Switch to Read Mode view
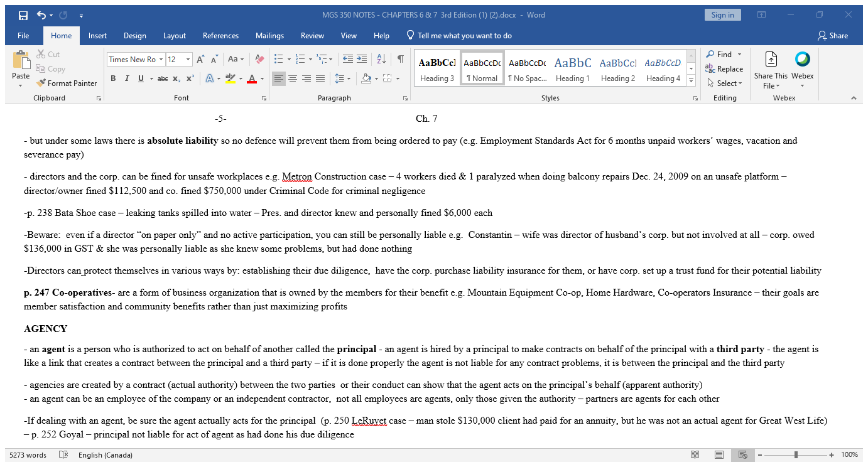The height and width of the screenshot is (467, 868). (695, 455)
